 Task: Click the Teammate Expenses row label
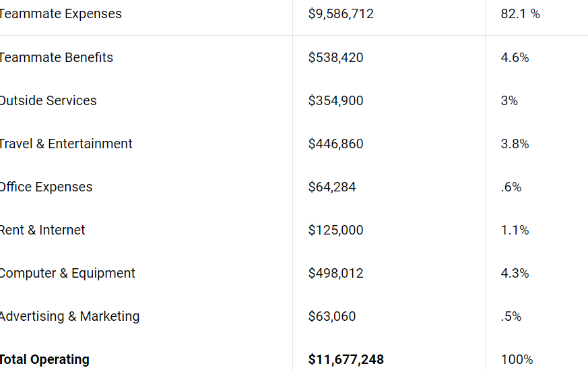tap(61, 14)
